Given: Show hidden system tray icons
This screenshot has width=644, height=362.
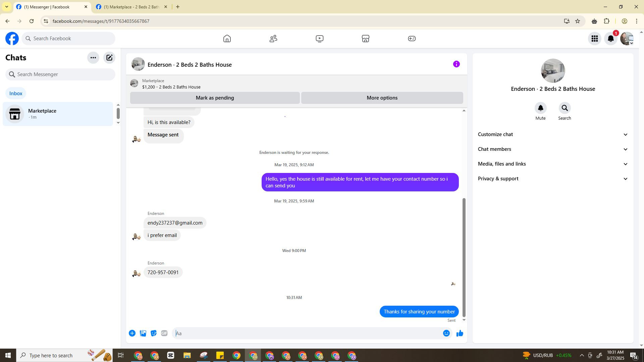Looking at the screenshot, I should coord(582,355).
